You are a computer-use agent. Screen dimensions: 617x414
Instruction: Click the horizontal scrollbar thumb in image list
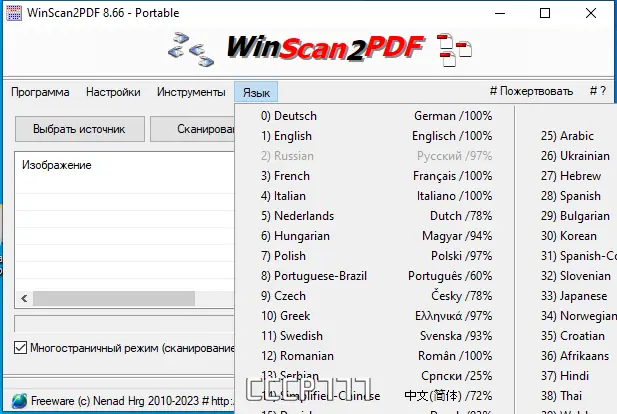pyautogui.click(x=114, y=298)
